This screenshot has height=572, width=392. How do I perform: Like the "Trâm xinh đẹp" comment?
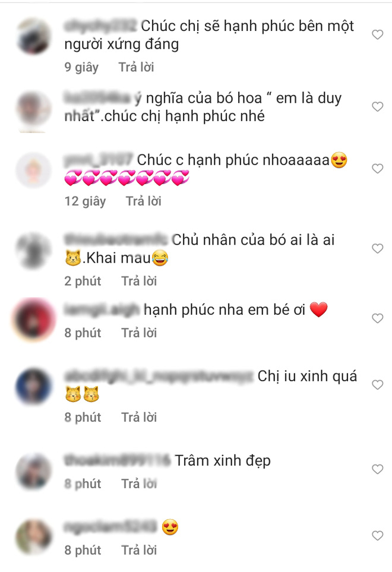point(377,469)
